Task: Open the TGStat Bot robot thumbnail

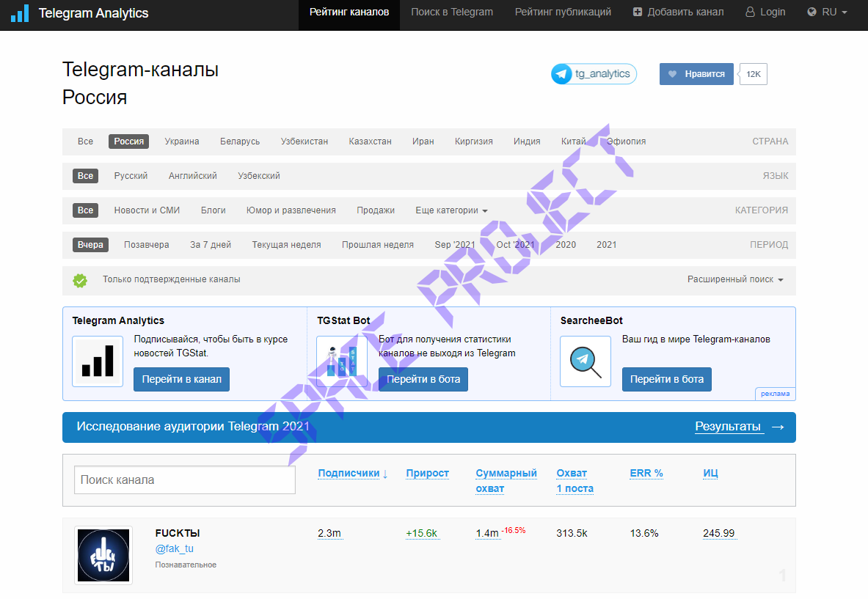Action: pos(342,361)
